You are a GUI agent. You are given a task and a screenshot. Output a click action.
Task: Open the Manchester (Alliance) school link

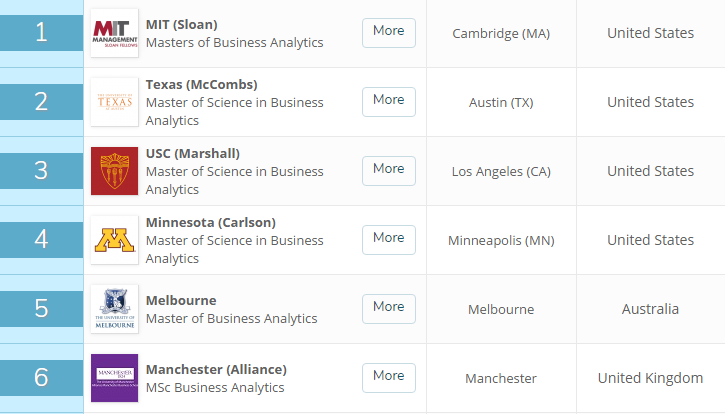[216, 369]
